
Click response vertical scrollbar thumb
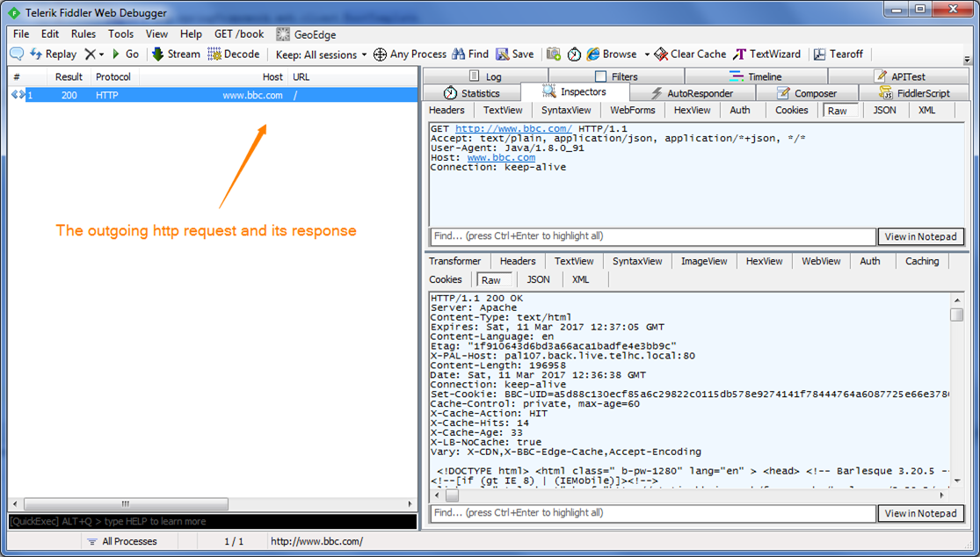pos(956,315)
